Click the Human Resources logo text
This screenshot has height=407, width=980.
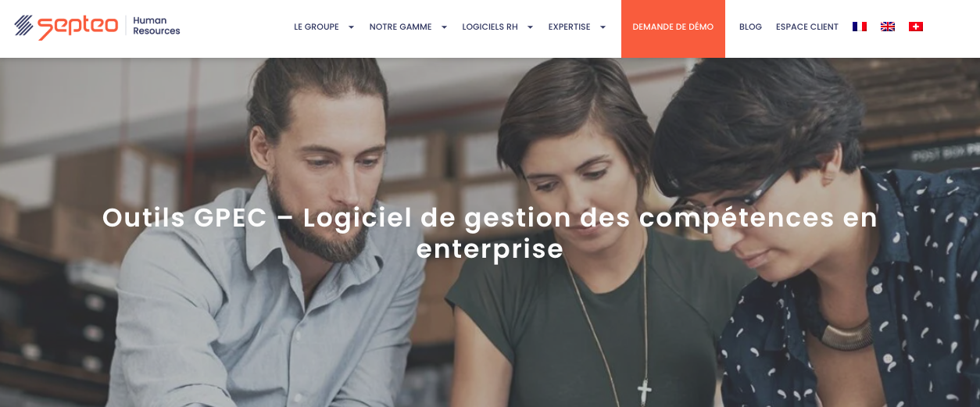(x=156, y=26)
